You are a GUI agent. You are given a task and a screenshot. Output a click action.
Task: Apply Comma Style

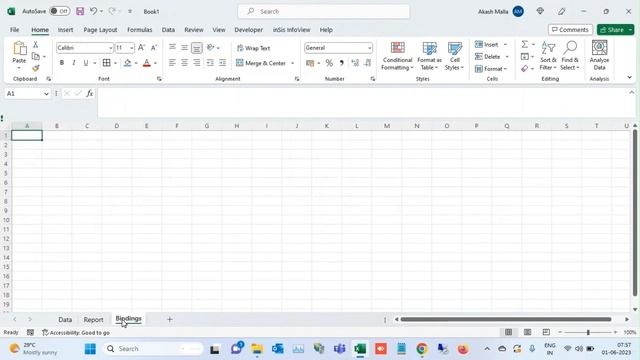point(342,63)
